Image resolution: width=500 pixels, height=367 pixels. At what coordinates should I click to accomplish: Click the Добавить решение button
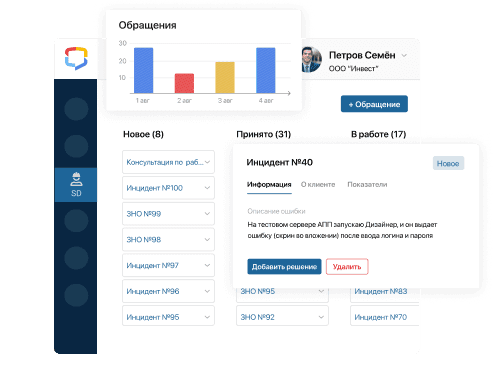click(x=284, y=267)
